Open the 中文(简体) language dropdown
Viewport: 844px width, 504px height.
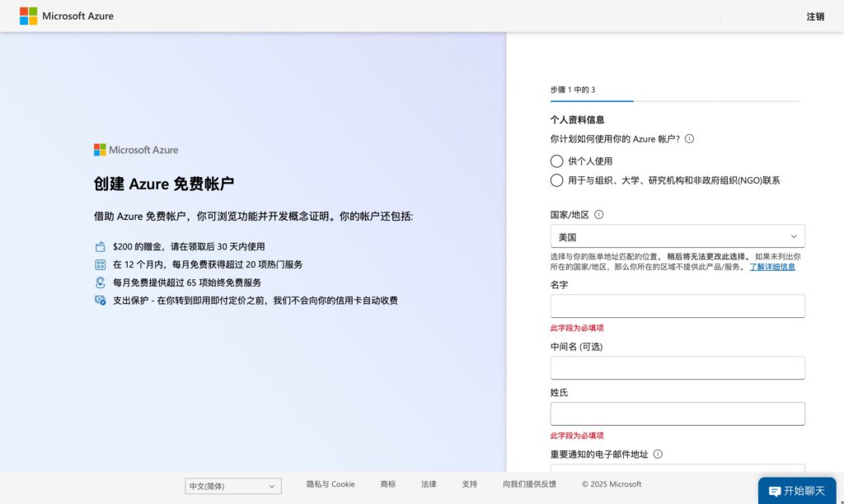pyautogui.click(x=232, y=486)
